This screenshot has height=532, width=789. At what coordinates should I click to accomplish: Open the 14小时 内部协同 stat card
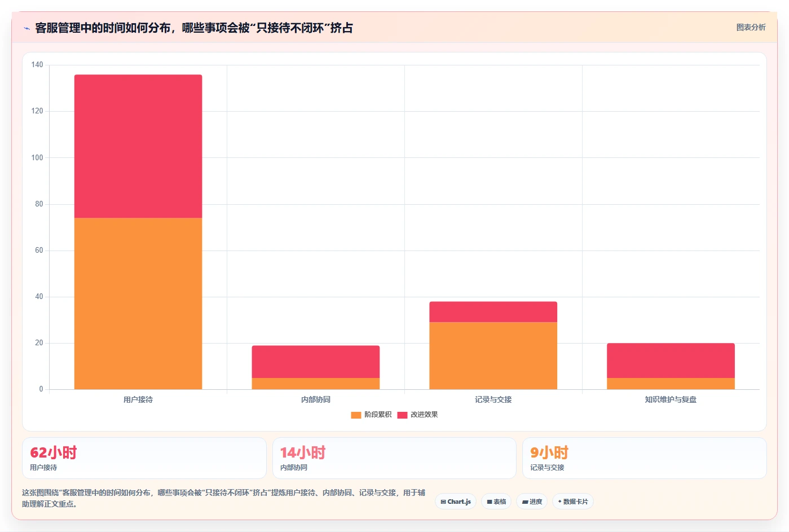394,458
